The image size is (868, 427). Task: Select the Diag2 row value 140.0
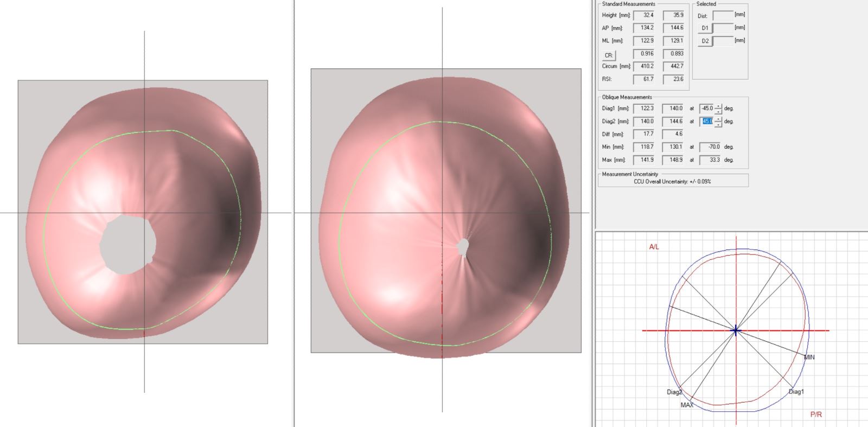tap(644, 122)
